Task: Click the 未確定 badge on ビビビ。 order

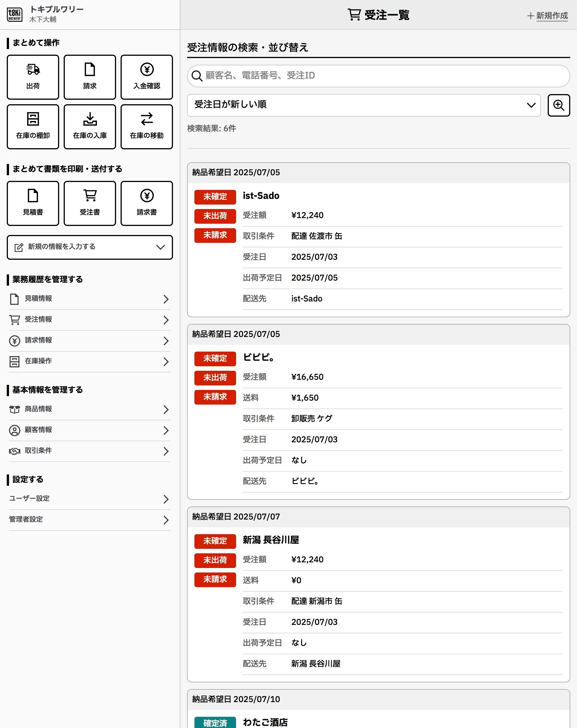Action: click(215, 358)
